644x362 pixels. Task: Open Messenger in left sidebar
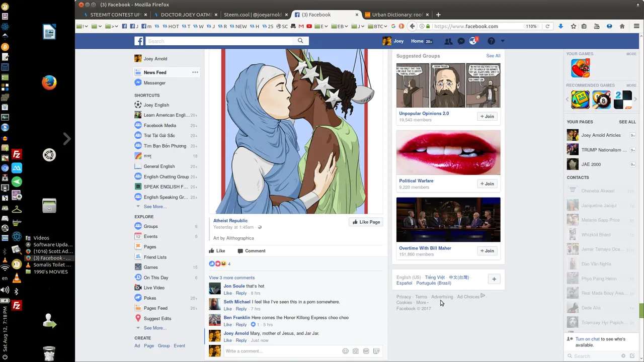click(x=154, y=83)
